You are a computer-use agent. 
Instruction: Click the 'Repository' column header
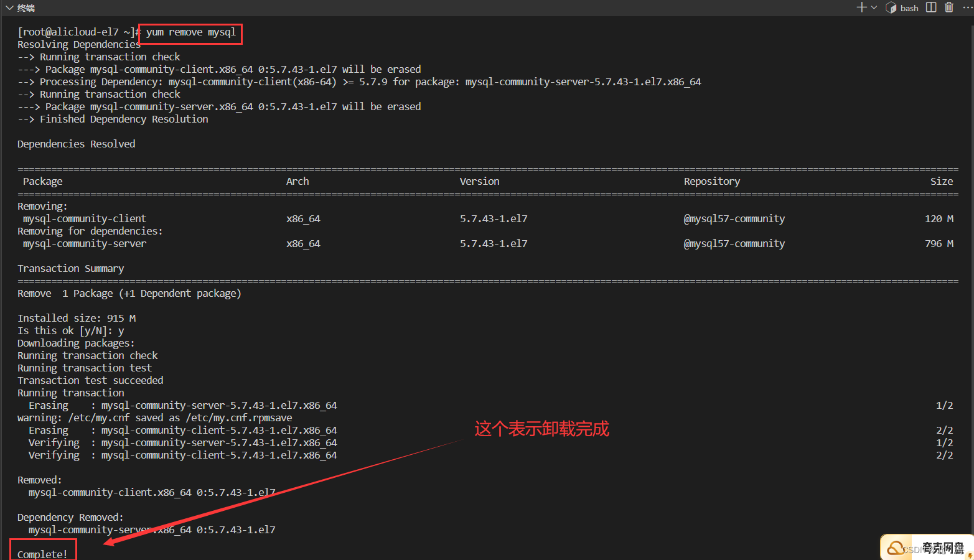coord(712,182)
